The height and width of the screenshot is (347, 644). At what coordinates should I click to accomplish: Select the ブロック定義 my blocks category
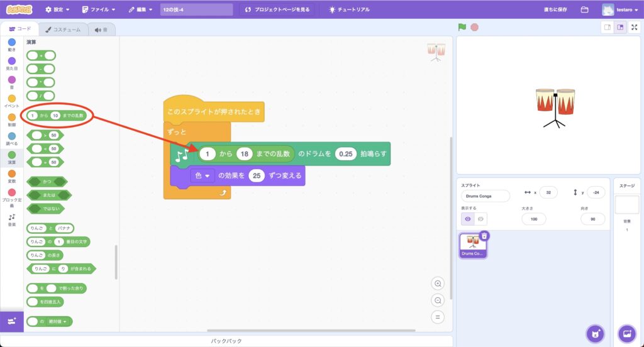(x=12, y=198)
